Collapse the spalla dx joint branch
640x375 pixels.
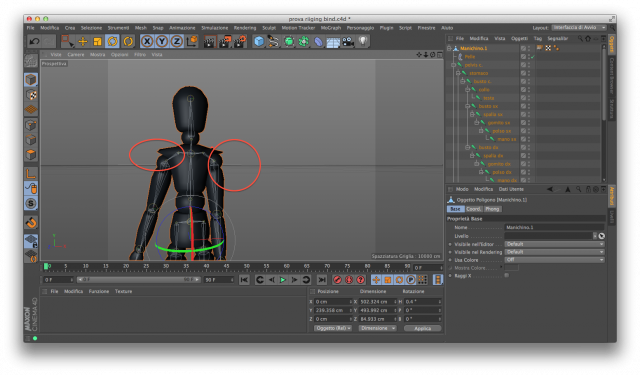pyautogui.click(x=472, y=155)
